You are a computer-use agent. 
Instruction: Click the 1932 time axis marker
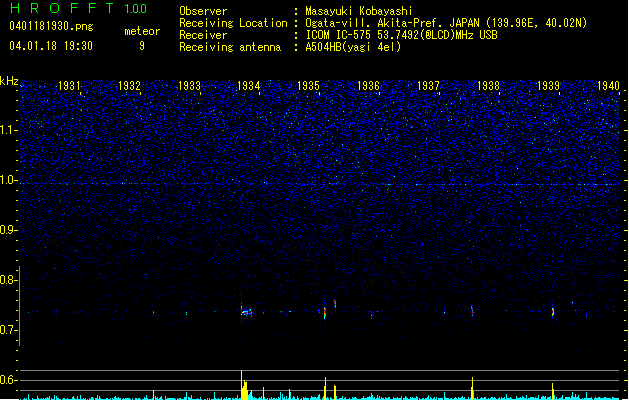[129, 85]
